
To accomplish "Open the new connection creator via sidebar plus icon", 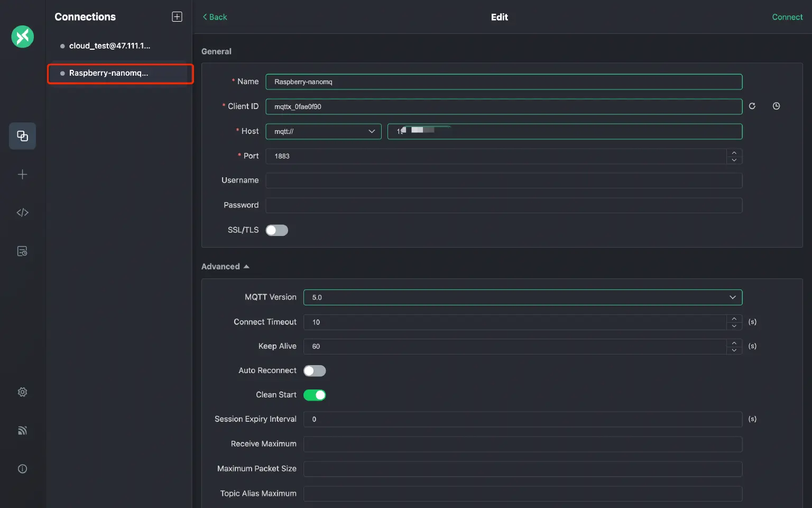I will (22, 174).
